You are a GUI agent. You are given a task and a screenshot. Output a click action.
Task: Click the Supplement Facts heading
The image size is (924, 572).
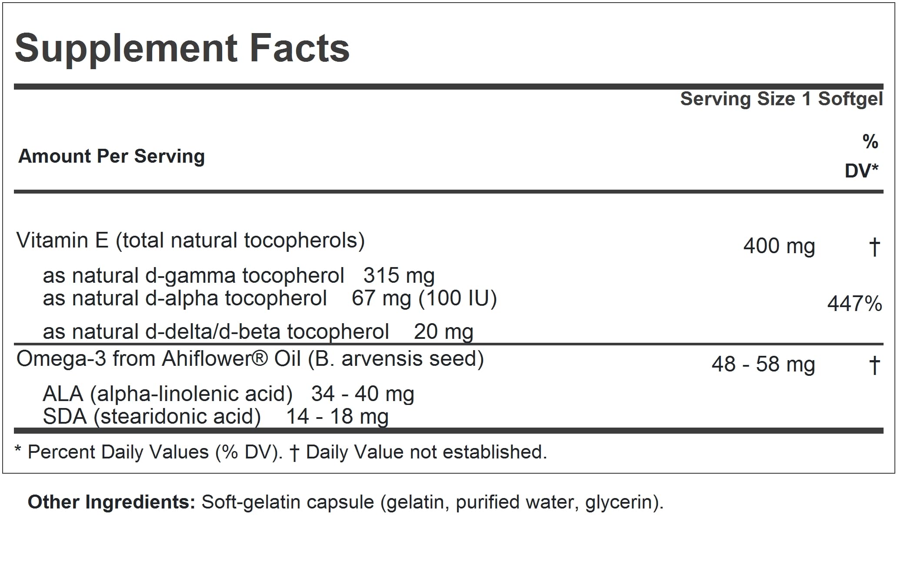[182, 48]
